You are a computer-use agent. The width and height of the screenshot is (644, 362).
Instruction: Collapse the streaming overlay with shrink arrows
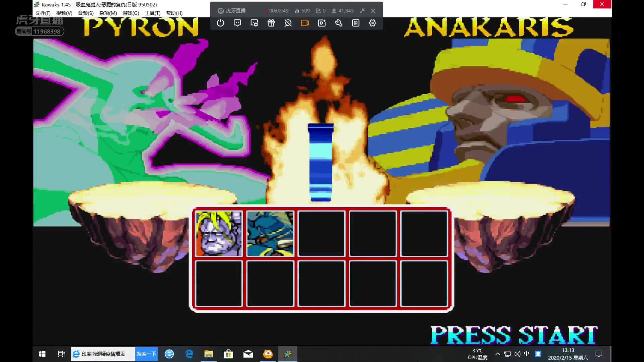pyautogui.click(x=362, y=11)
